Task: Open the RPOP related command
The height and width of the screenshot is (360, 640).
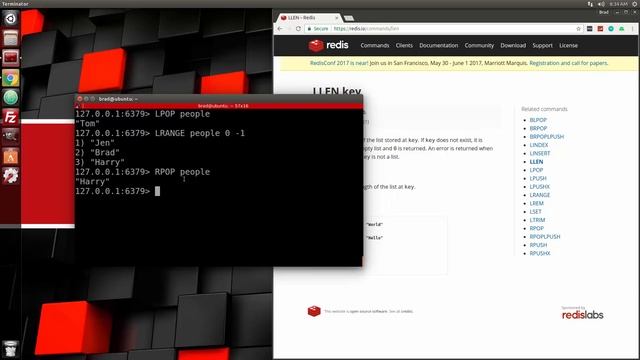Action: (x=536, y=228)
